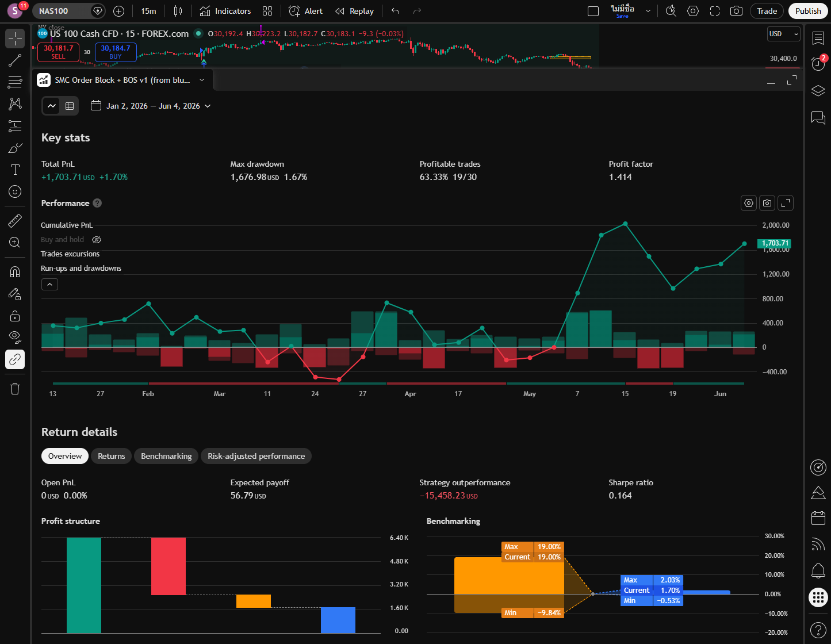Open the layout setup square icon
The image size is (831, 644).
[593, 11]
